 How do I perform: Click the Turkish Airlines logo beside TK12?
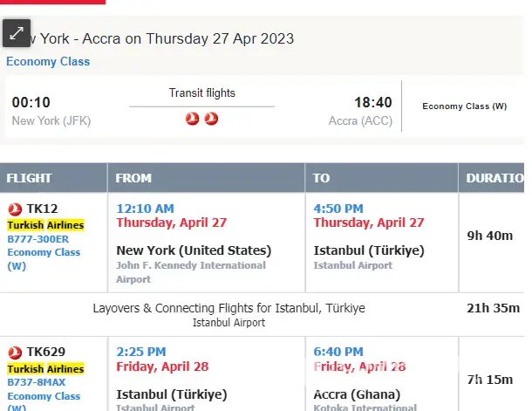tap(15, 209)
